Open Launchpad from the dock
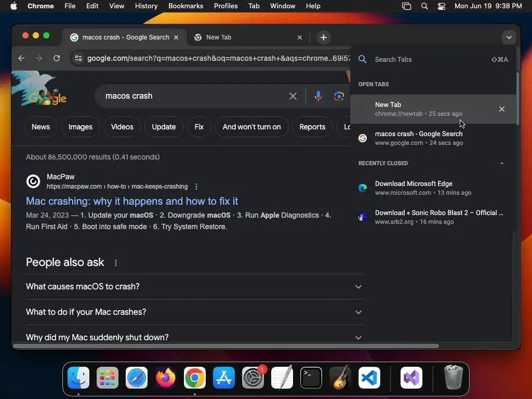 [x=108, y=378]
